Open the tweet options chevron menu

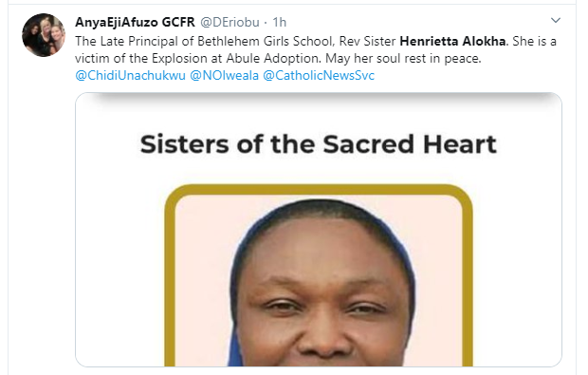pos(556,20)
